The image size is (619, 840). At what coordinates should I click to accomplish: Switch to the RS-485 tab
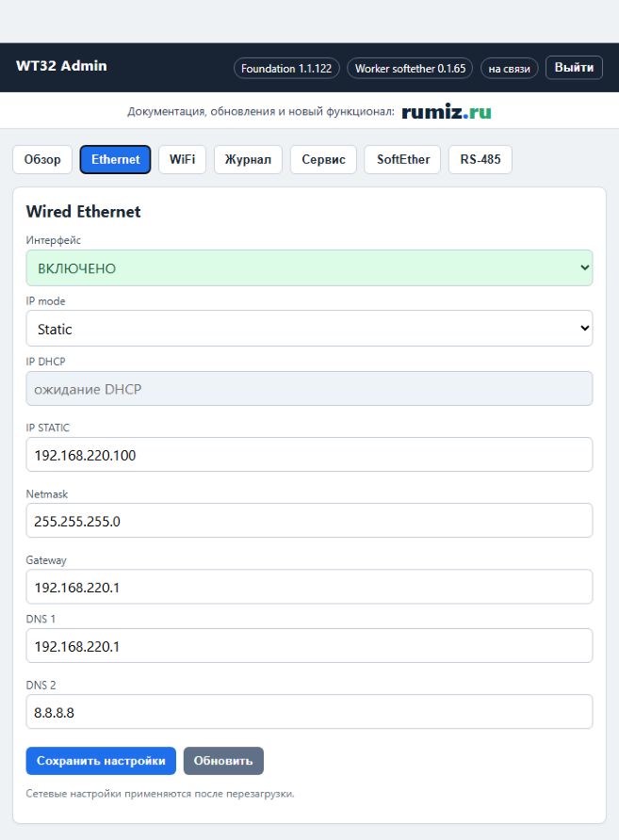pyautogui.click(x=481, y=160)
